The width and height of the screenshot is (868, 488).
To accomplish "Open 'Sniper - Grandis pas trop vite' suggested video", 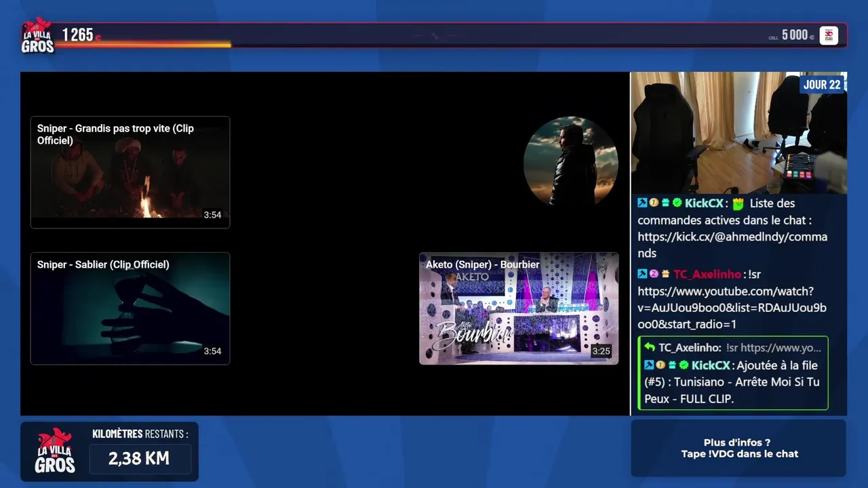I will coord(130,172).
